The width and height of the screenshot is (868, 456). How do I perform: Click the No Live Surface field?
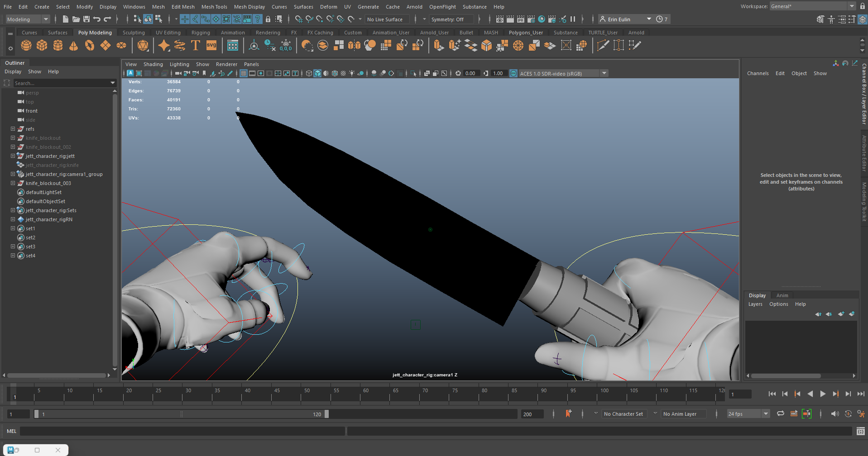click(x=387, y=19)
